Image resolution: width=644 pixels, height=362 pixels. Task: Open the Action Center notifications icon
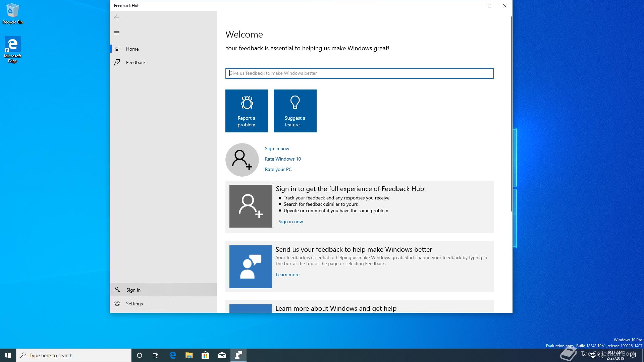pyautogui.click(x=633, y=355)
